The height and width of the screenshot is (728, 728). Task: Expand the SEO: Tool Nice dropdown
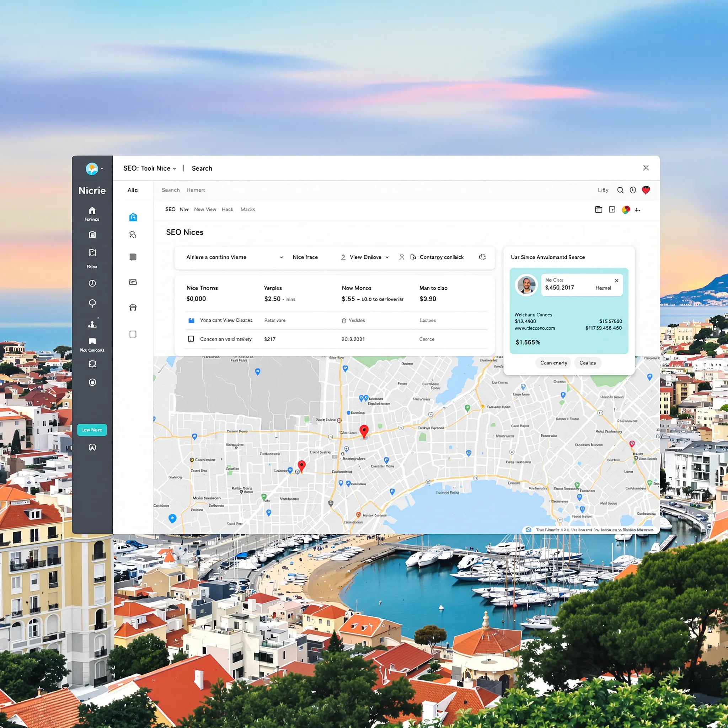coord(150,168)
